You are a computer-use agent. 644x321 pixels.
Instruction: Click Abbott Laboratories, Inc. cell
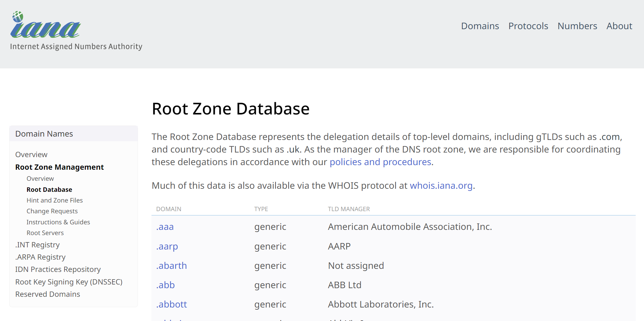381,304
